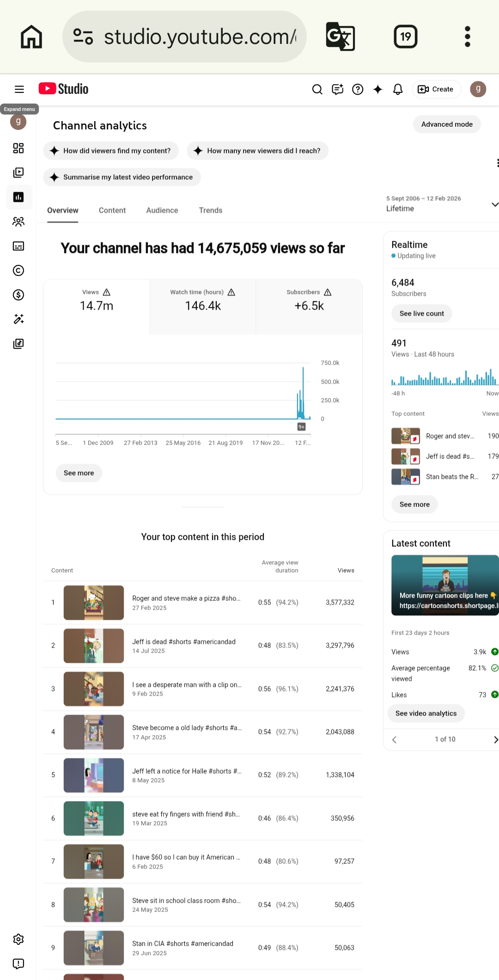Image resolution: width=499 pixels, height=980 pixels.
Task: Ask 'How many new viewers did I reach?'
Action: (258, 151)
